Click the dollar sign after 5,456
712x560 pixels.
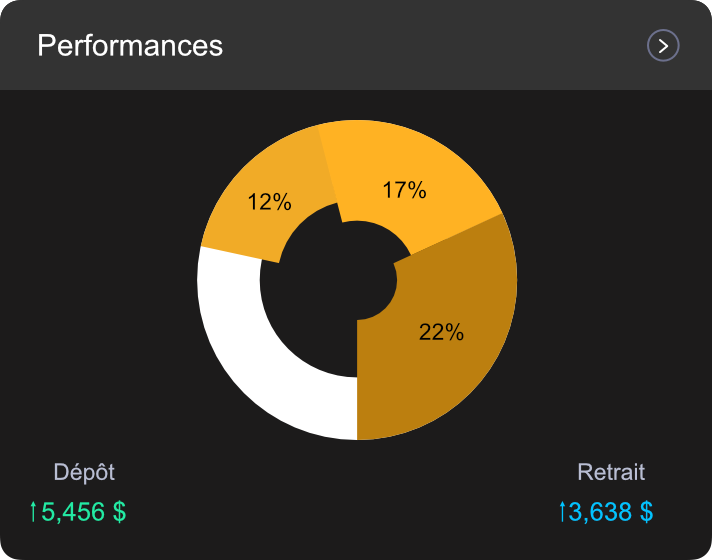(x=119, y=512)
